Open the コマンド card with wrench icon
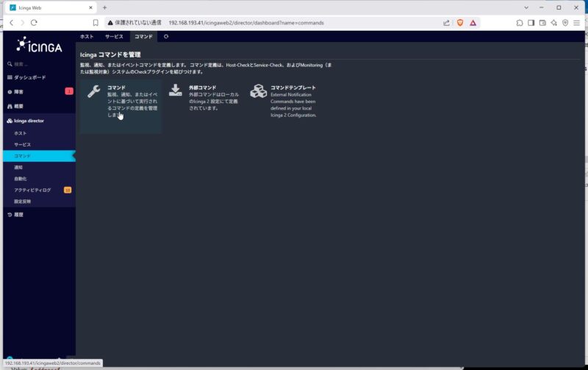 click(x=121, y=106)
